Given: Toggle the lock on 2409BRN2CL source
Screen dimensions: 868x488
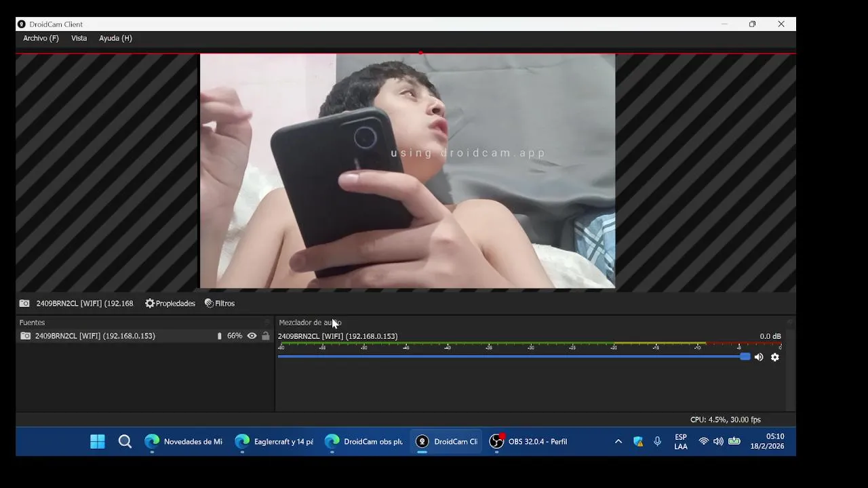Looking at the screenshot, I should coord(265,336).
